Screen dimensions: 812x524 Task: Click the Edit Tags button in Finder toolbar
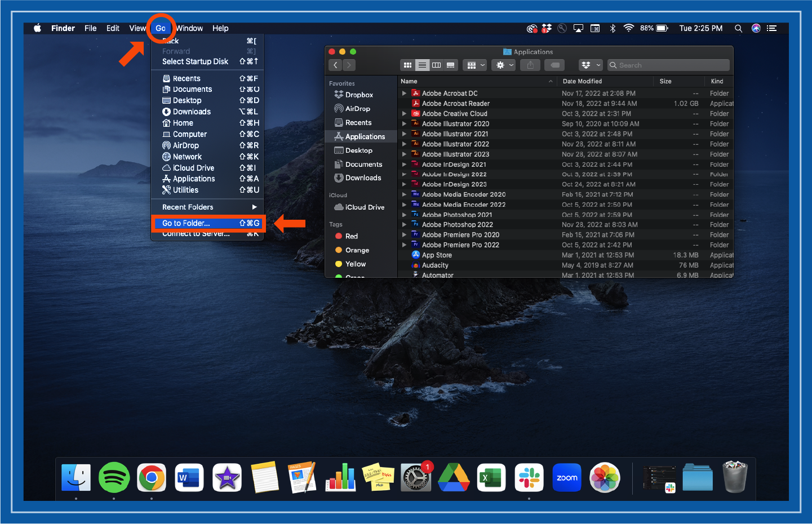pos(554,65)
